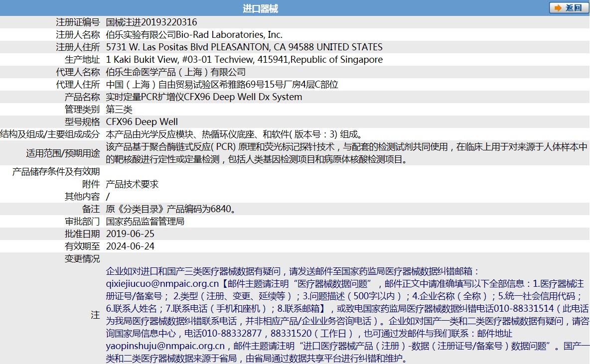Screen dimensions: 590x364
Task: Click the 管理类别 label
Action: 82,110
